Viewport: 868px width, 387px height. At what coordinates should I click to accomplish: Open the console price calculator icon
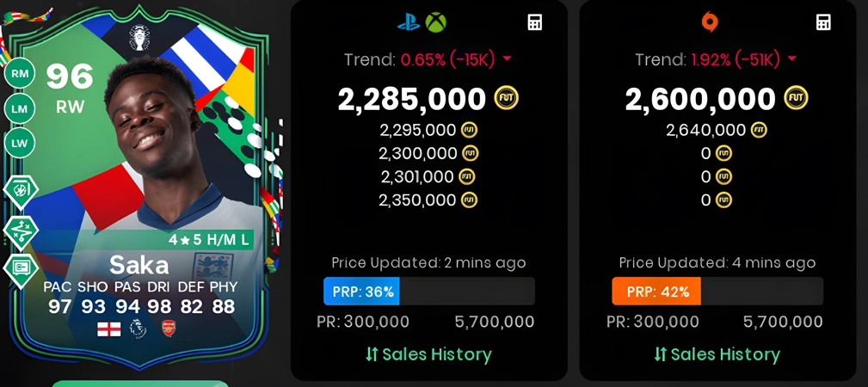point(535,22)
